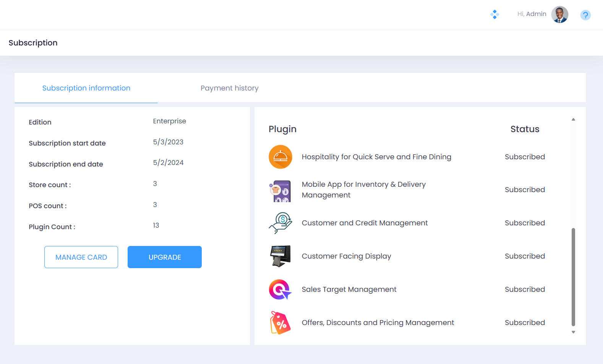
Task: Click the blue diamond apps icon
Action: pos(494,15)
